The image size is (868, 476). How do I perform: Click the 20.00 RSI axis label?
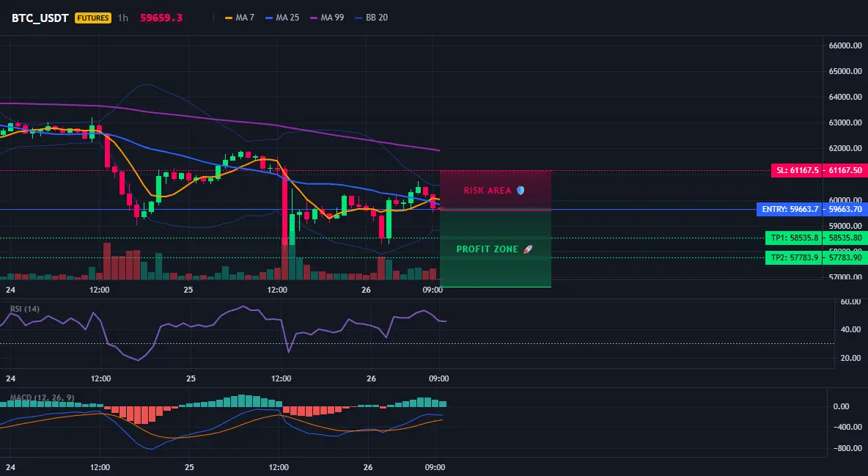850,358
